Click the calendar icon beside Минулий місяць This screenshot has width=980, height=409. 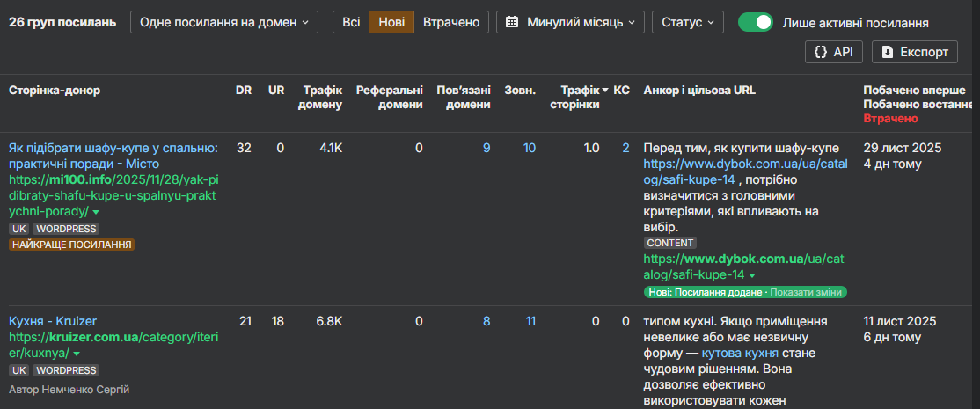click(x=513, y=22)
